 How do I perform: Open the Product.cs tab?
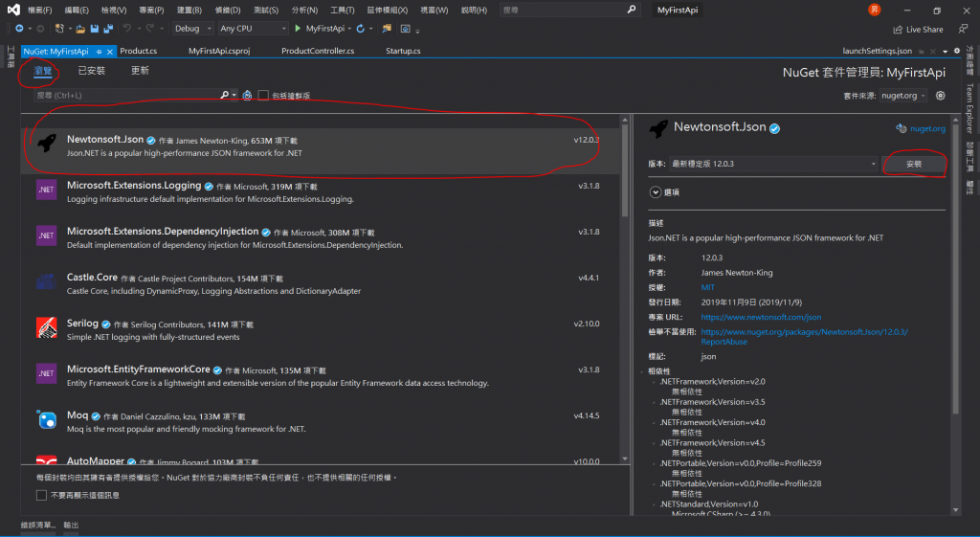[x=138, y=52]
